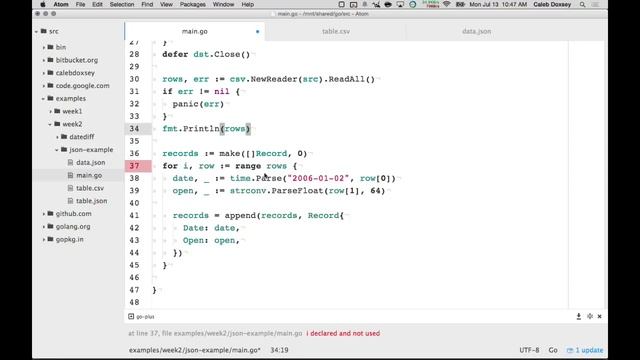
Task: Click the data.json file icon
Action: pyautogui.click(x=70, y=162)
